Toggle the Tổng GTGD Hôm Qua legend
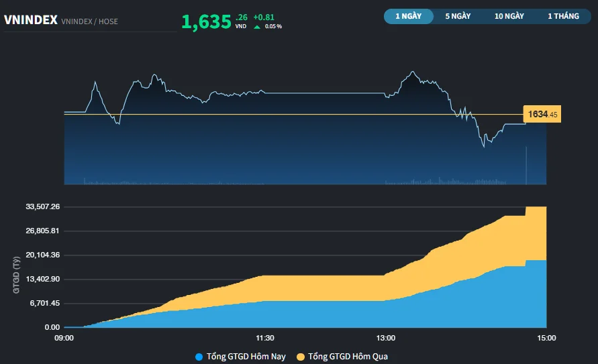 tap(342, 357)
